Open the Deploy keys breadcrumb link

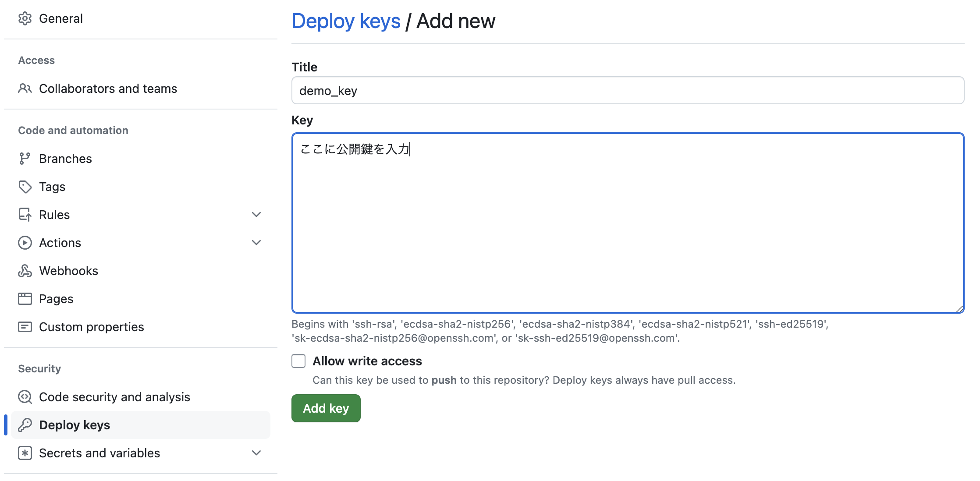(346, 21)
